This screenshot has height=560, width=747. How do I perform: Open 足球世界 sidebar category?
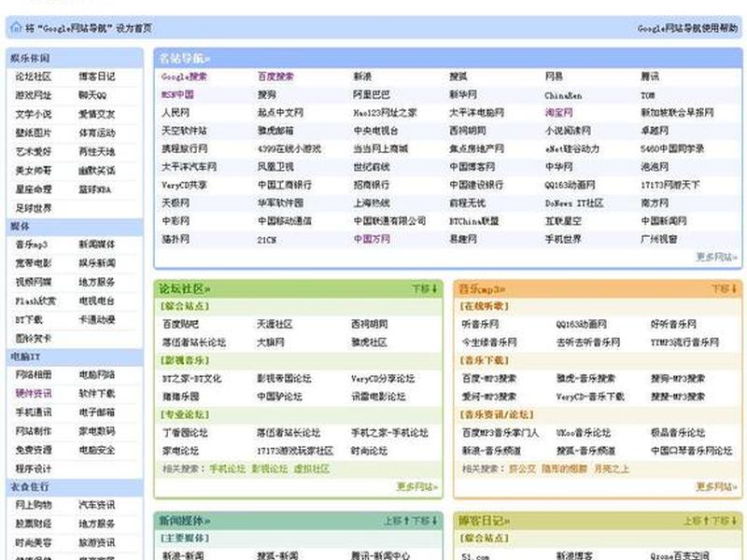tap(34, 208)
